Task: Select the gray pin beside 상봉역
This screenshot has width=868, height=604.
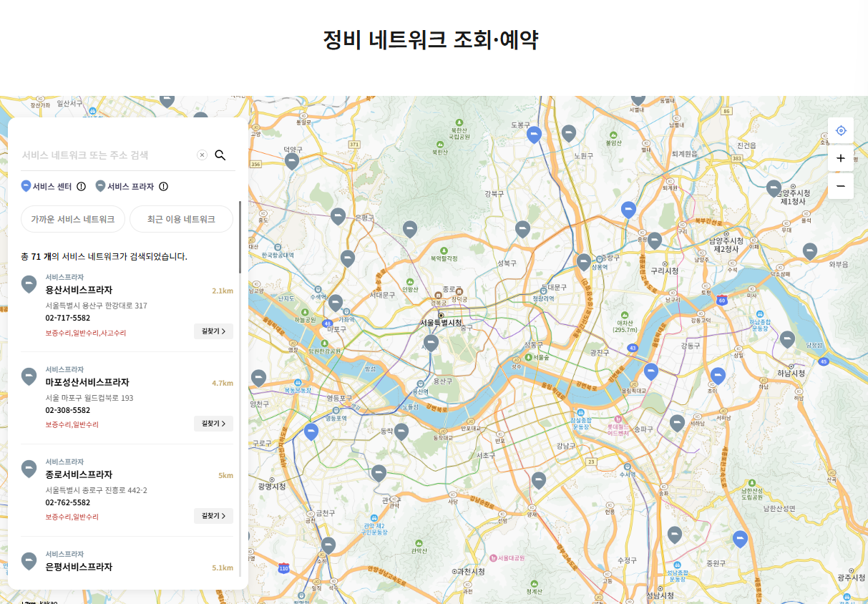Action: (584, 262)
